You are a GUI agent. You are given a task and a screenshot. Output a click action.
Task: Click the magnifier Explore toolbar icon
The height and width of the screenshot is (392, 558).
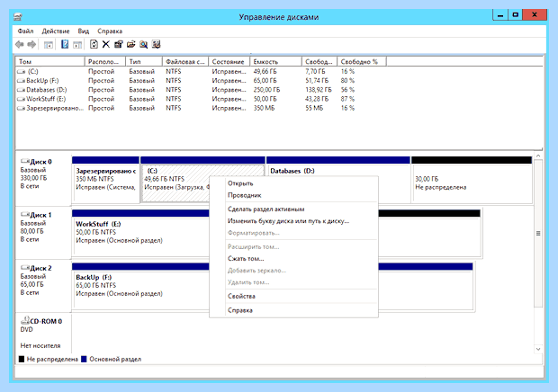pos(143,44)
